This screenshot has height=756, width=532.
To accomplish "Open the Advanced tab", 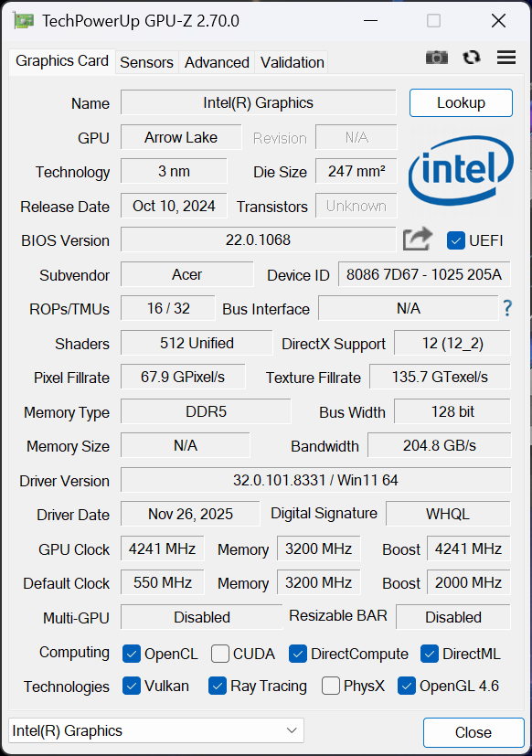I will pos(217,62).
